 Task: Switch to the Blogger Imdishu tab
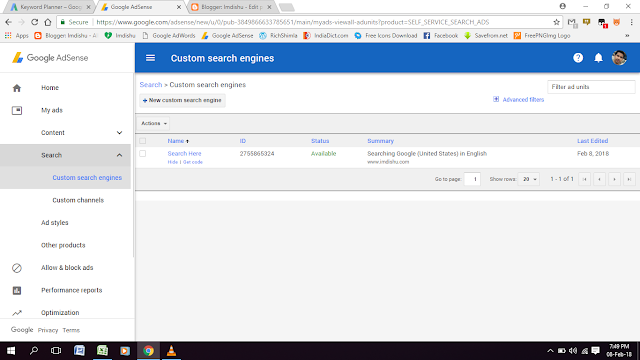pos(232,7)
